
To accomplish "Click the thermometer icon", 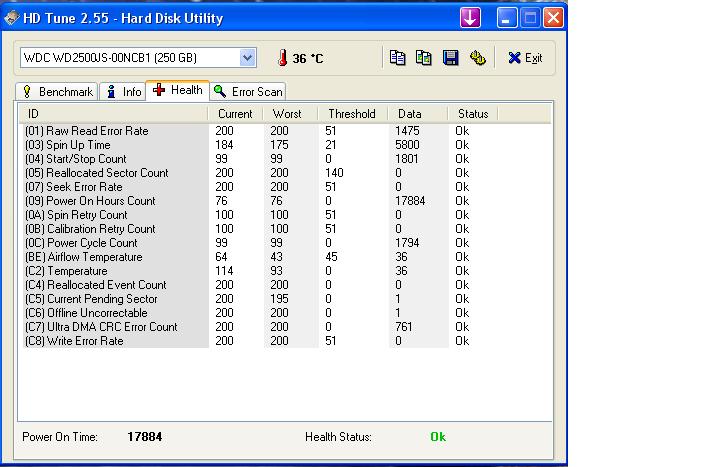I will [x=282, y=58].
